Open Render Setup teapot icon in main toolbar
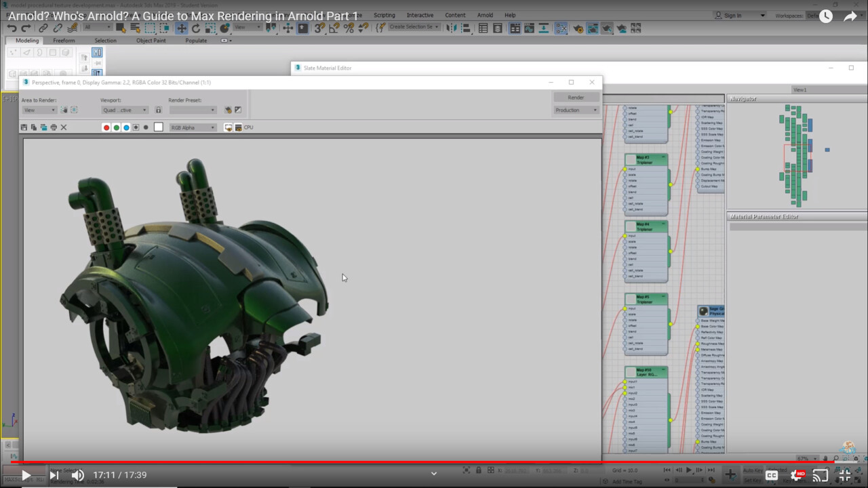The height and width of the screenshot is (488, 868). [x=578, y=28]
